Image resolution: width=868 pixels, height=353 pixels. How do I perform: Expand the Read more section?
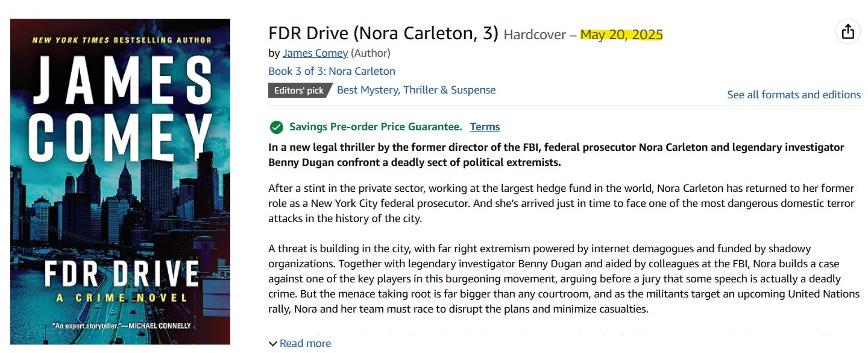[x=304, y=343]
